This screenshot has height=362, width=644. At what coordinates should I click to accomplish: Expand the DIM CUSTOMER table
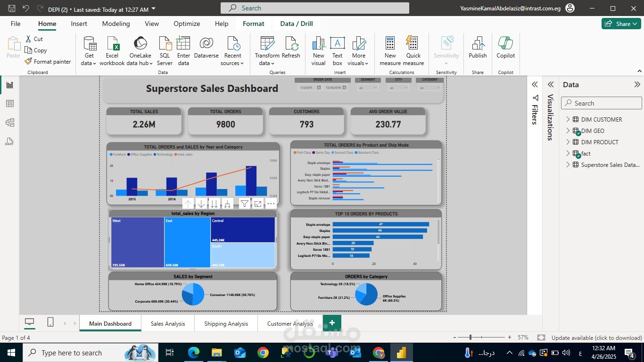[x=568, y=119]
